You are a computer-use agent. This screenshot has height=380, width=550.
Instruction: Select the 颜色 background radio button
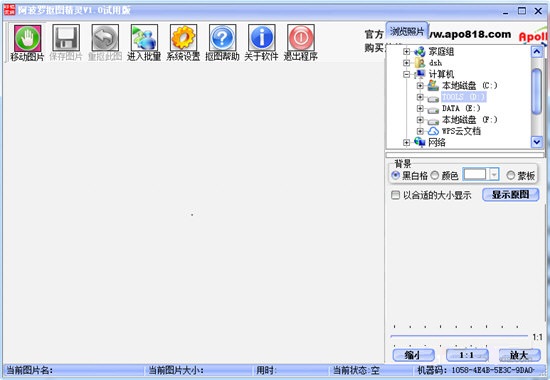pos(435,175)
